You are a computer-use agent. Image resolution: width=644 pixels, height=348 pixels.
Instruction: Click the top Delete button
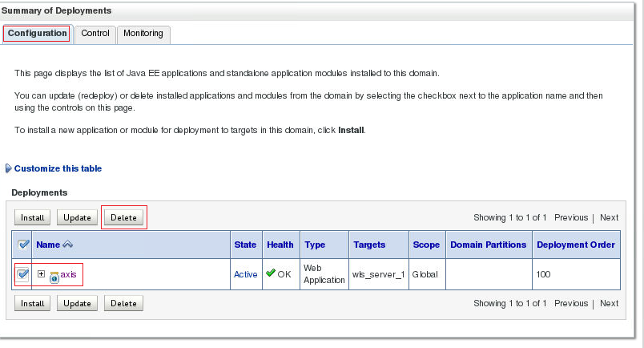coord(123,217)
